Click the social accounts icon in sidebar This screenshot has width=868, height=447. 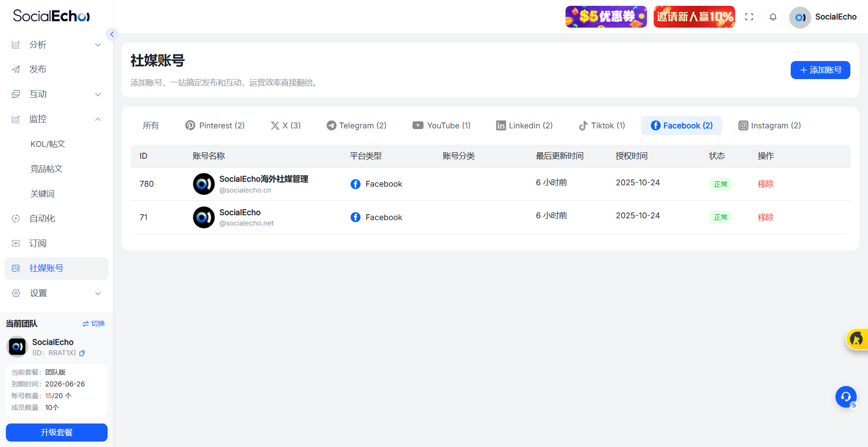pyautogui.click(x=16, y=268)
